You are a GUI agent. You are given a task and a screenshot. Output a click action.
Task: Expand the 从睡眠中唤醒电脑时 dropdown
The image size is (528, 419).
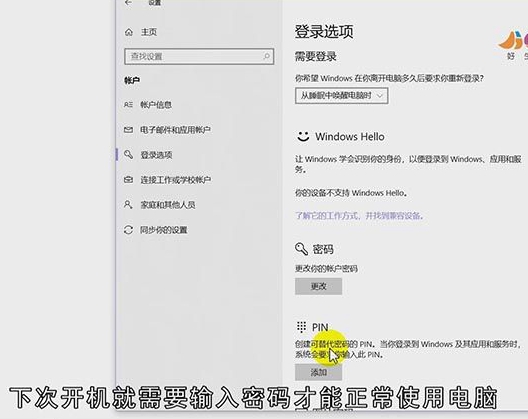pos(341,96)
